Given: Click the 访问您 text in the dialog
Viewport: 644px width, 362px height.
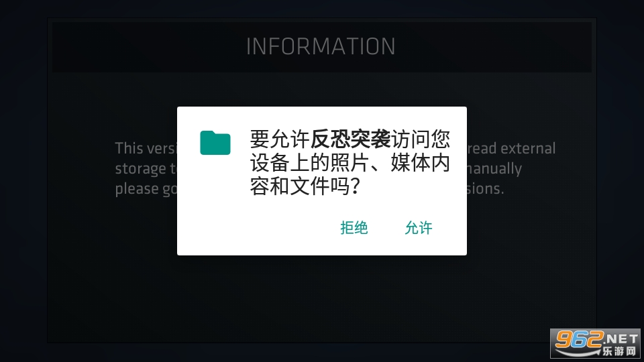Looking at the screenshot, I should (x=421, y=139).
